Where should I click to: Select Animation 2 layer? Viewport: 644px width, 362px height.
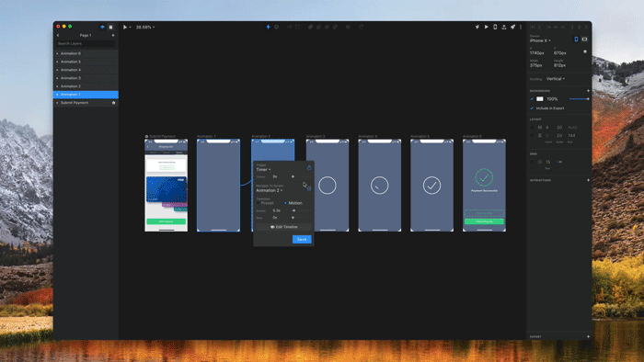click(x=86, y=86)
